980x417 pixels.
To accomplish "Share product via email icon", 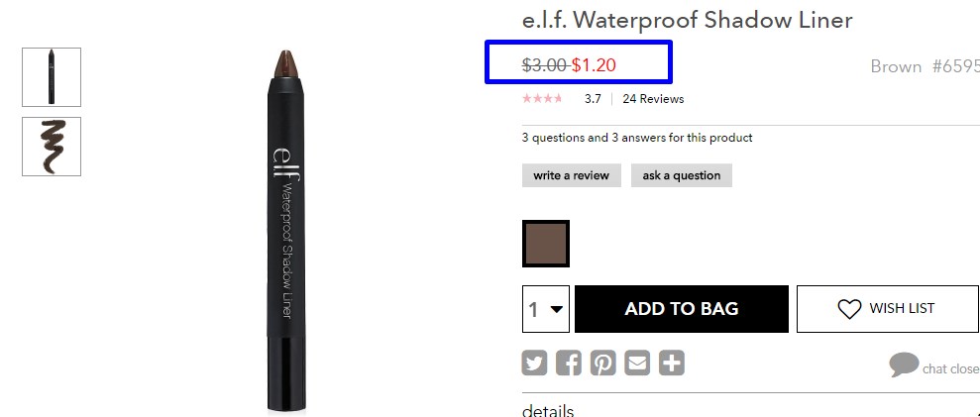I will pyautogui.click(x=637, y=363).
